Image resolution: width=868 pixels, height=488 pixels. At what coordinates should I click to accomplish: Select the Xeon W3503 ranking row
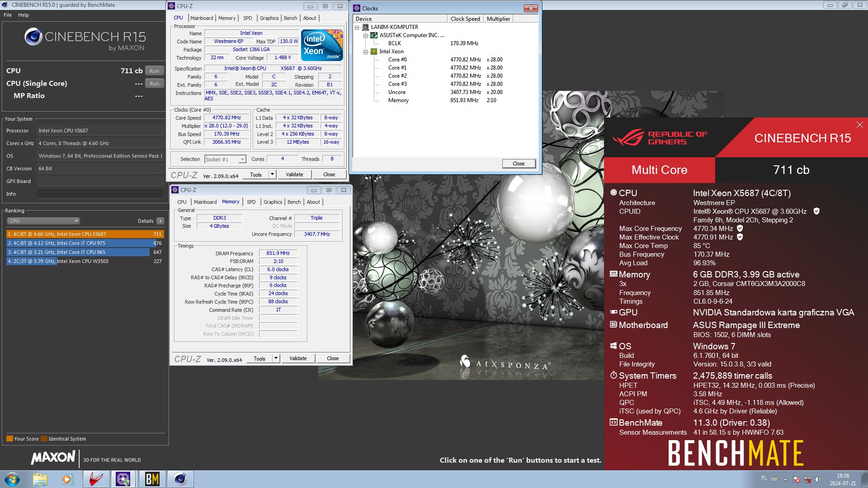(85, 261)
